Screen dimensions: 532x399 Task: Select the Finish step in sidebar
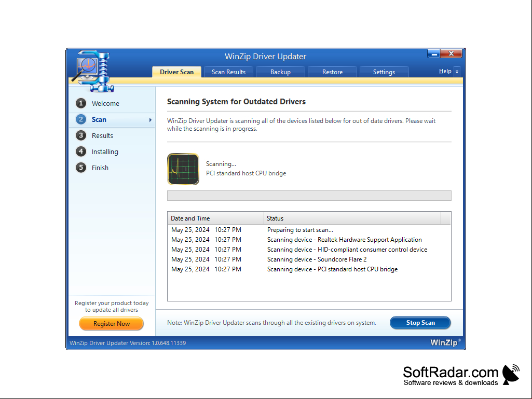click(x=112, y=168)
